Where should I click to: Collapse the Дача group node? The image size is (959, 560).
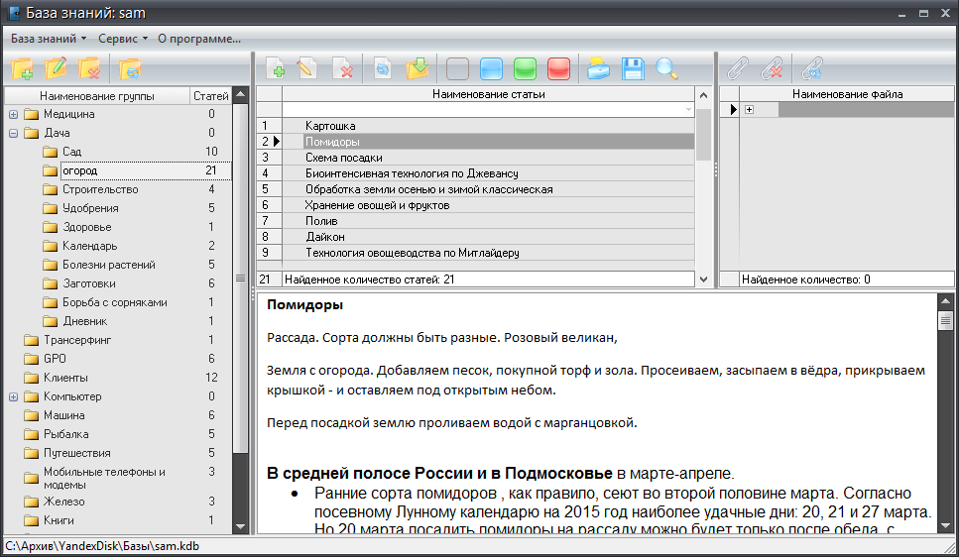click(13, 133)
